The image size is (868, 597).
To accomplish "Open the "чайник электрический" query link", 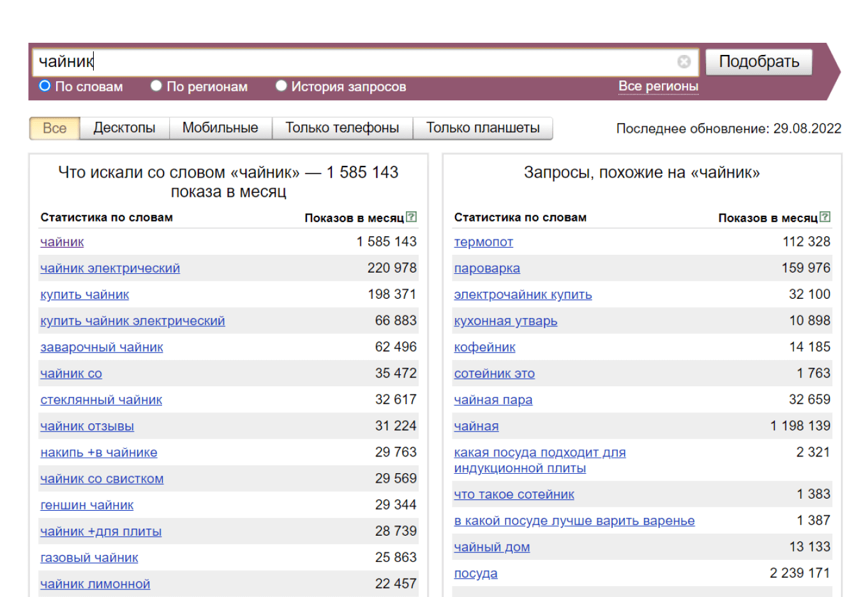I will point(110,268).
